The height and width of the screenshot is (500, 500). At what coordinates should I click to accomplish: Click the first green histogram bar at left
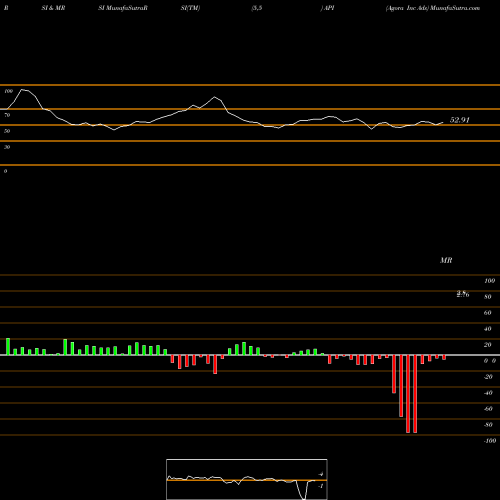(8, 347)
